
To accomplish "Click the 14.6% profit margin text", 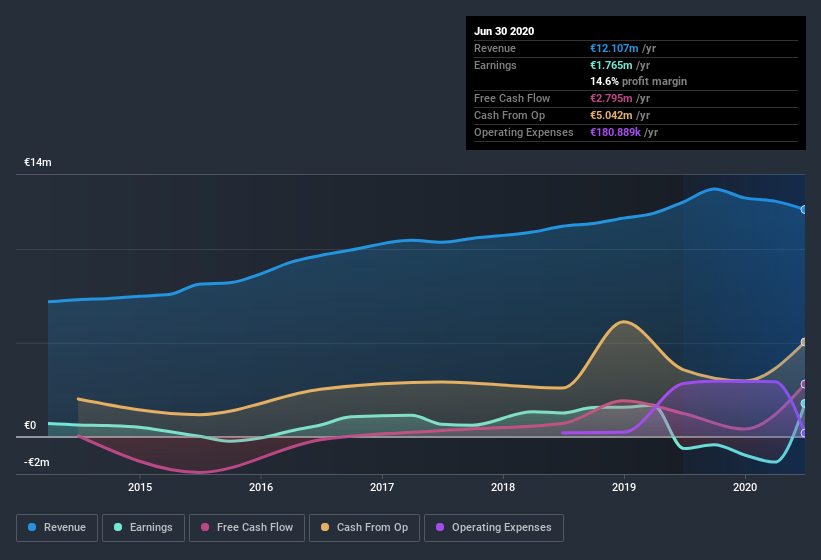I will pyautogui.click(x=638, y=81).
